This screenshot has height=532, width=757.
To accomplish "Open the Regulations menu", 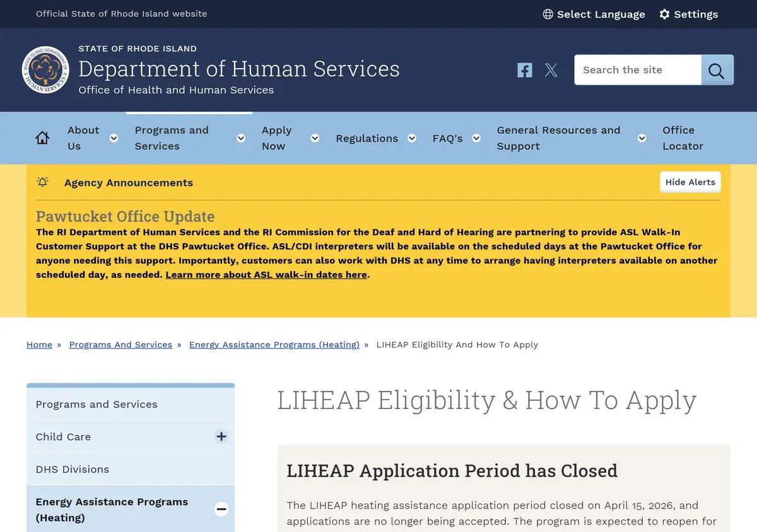I will (x=367, y=138).
